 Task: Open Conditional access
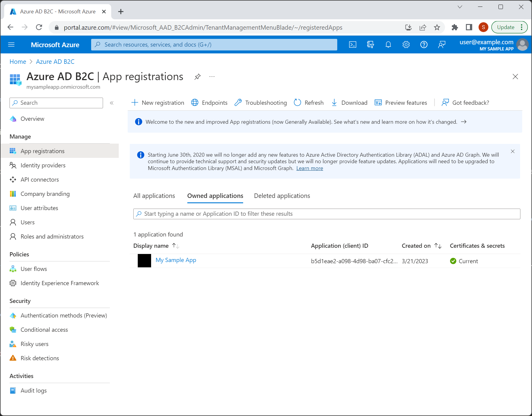point(44,330)
